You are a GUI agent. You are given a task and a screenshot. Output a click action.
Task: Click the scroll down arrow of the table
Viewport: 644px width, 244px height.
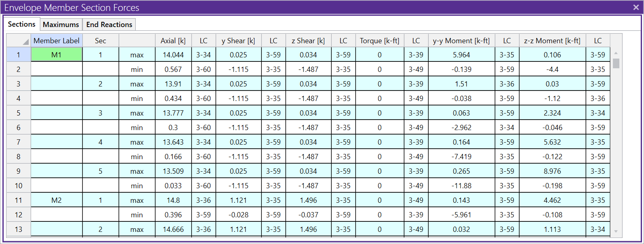point(616,231)
